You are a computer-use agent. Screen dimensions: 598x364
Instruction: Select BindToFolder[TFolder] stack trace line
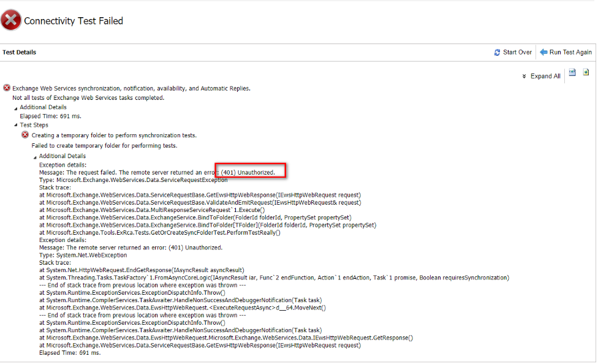tap(208, 225)
